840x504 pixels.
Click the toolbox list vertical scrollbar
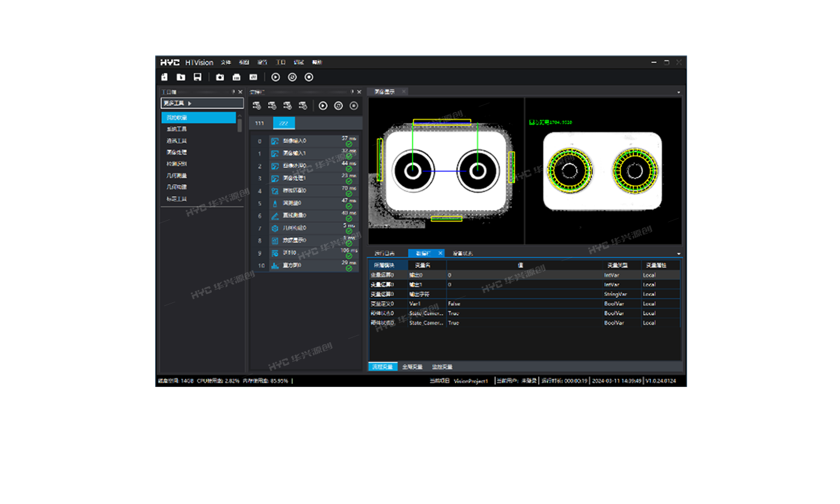click(240, 124)
